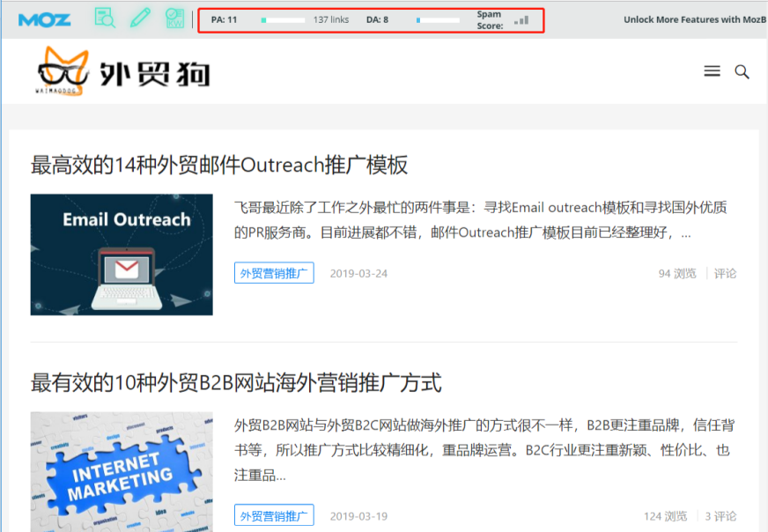The width and height of the screenshot is (768, 532).
Task: Open article 最高效的14种外贸邮件Outreach推广模板
Action: [219, 165]
